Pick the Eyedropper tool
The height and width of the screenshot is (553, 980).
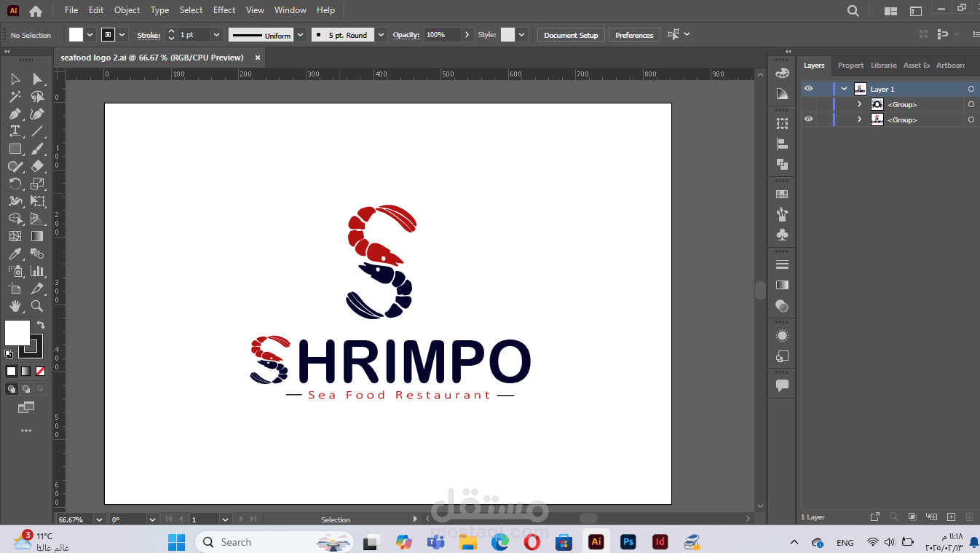[x=15, y=254]
